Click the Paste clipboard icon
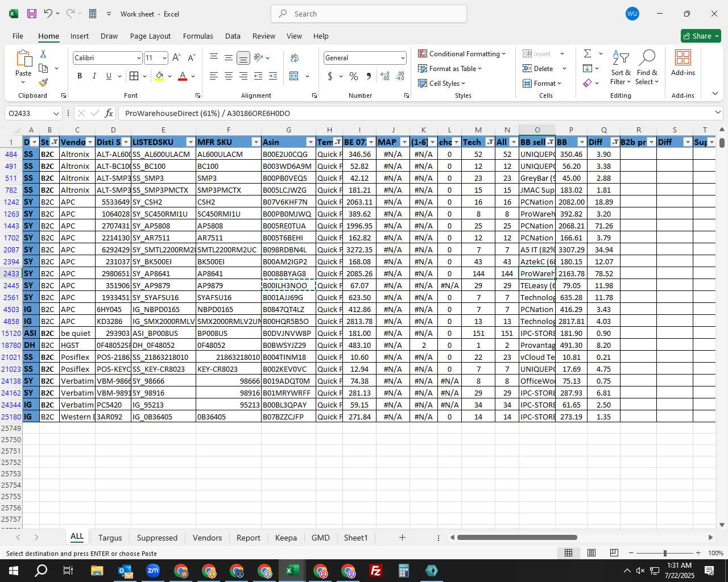The height and width of the screenshot is (582, 728). 23,59
